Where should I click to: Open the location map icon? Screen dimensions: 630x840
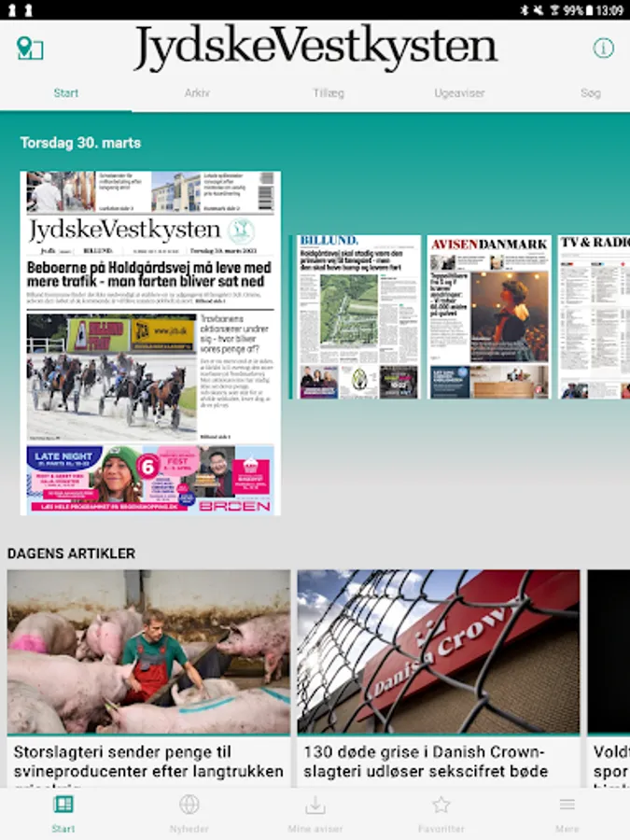30,49
